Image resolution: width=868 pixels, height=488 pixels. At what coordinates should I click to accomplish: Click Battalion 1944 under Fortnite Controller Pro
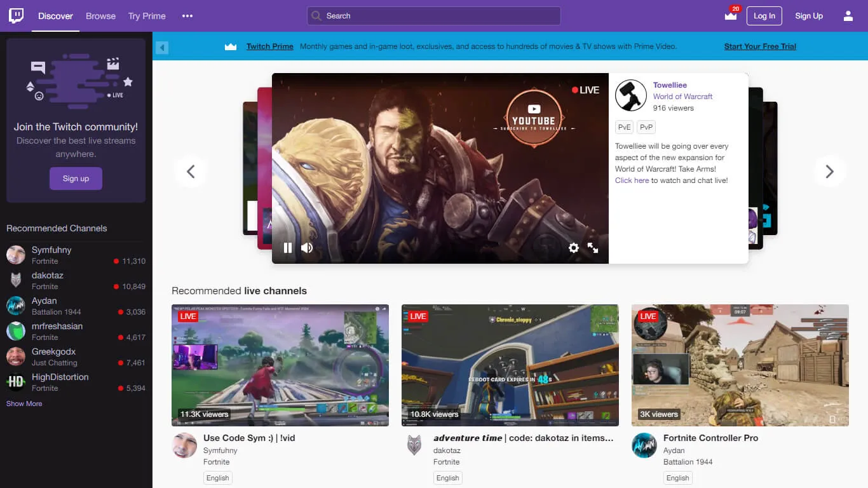click(x=688, y=462)
